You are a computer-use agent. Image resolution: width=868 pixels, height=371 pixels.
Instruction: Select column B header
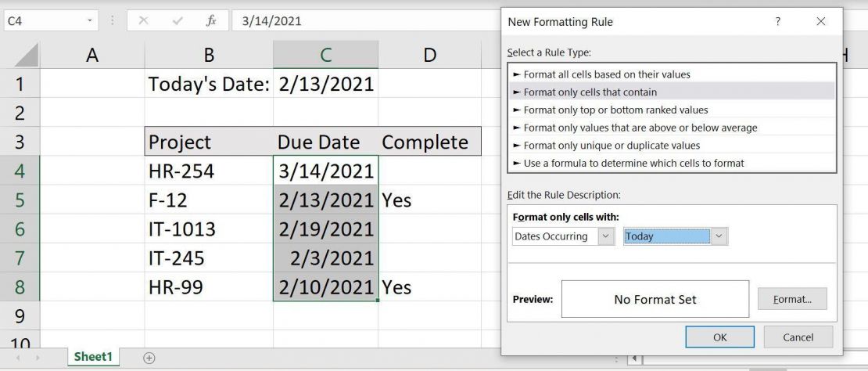[209, 55]
